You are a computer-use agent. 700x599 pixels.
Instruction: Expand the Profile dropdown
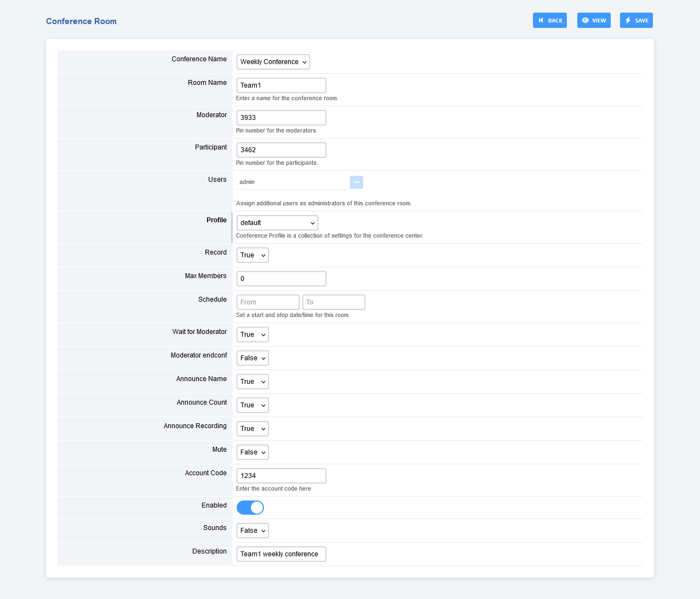pyautogui.click(x=277, y=223)
